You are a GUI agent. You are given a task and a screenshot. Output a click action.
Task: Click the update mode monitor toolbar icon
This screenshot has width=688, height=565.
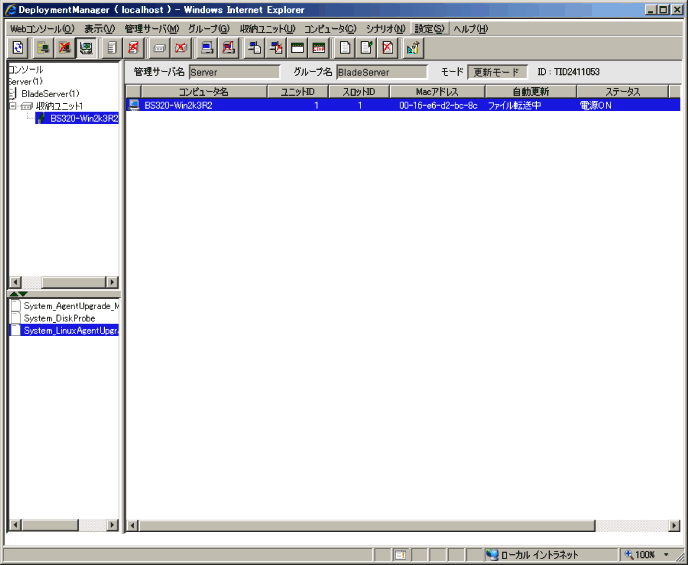coord(87,48)
